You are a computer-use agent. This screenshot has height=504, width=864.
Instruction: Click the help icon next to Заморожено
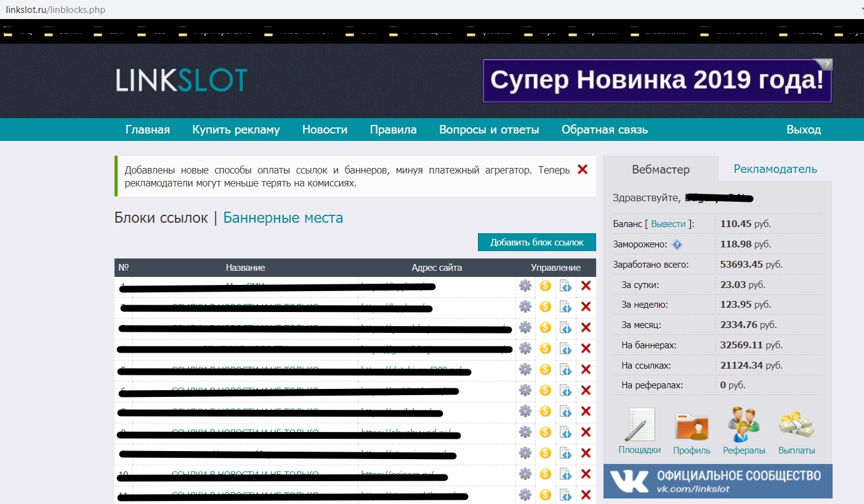677,245
